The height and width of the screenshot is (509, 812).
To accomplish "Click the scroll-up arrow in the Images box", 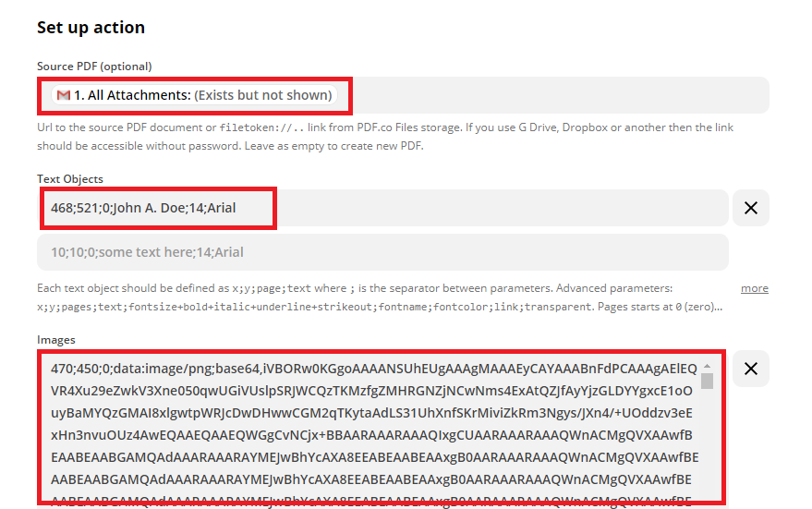I will (x=707, y=366).
